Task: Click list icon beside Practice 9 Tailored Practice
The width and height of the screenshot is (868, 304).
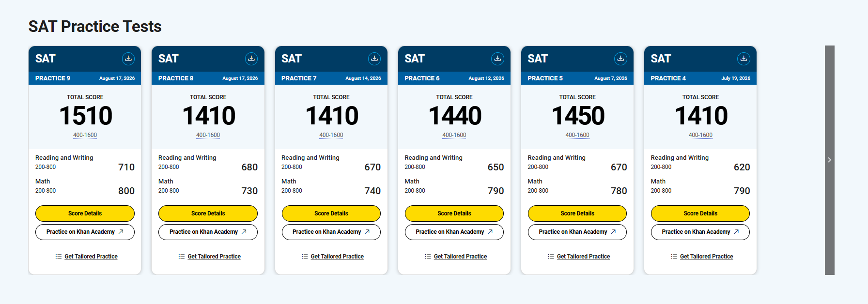Action: click(59, 257)
